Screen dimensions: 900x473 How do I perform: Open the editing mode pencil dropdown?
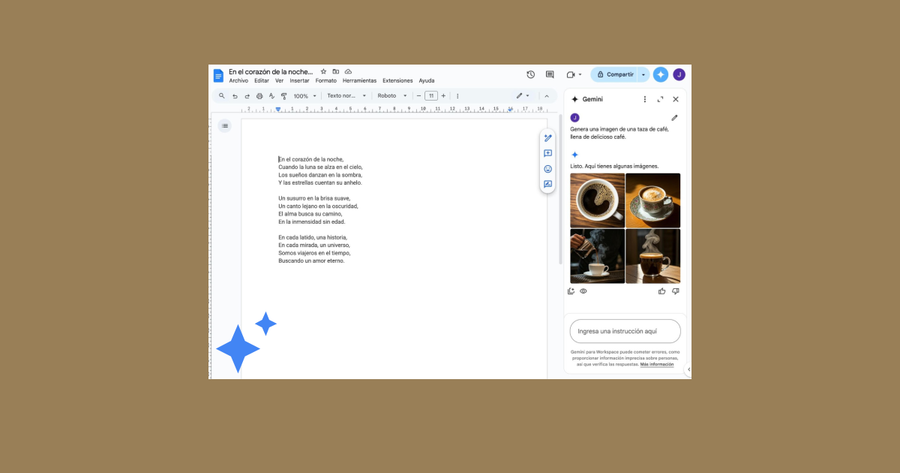click(x=522, y=96)
